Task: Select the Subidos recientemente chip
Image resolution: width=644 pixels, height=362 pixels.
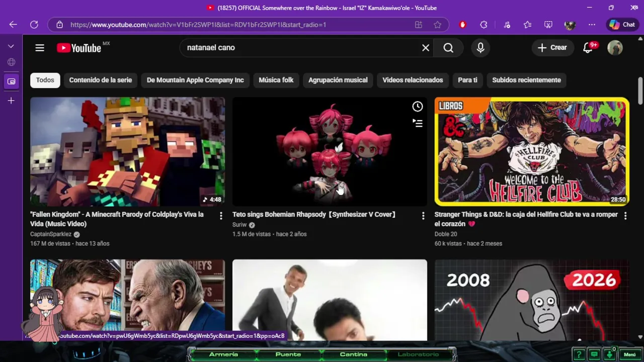Action: [x=526, y=80]
